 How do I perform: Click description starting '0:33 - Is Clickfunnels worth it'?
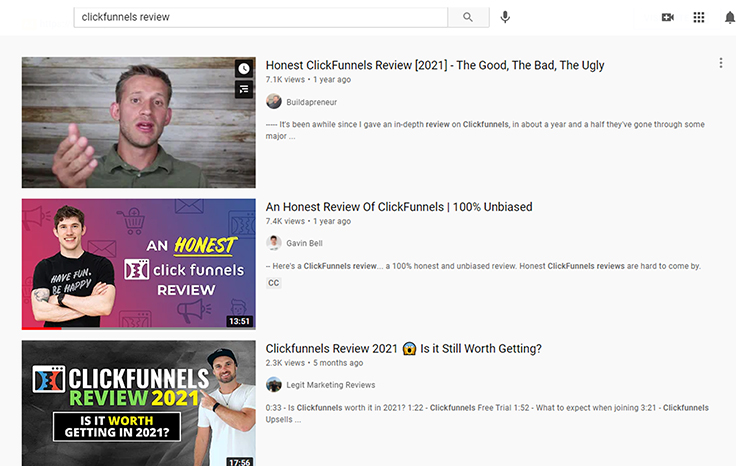(x=487, y=413)
